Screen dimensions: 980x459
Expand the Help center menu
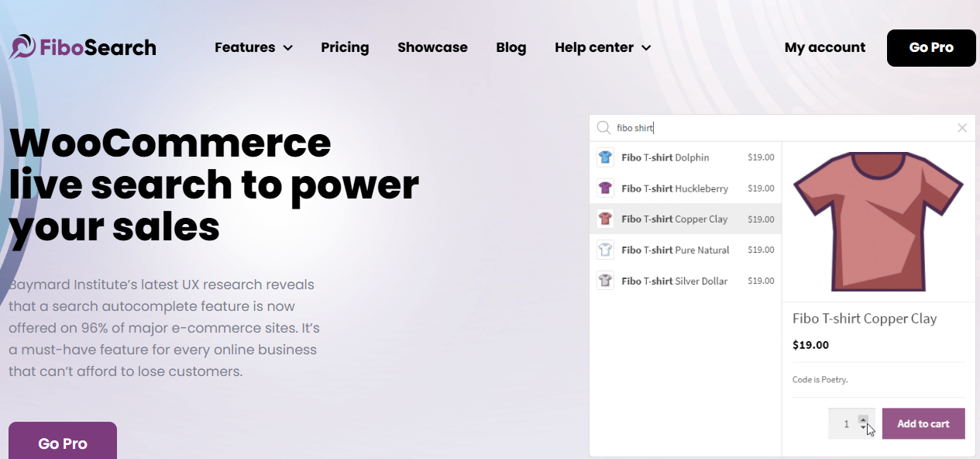pos(603,47)
